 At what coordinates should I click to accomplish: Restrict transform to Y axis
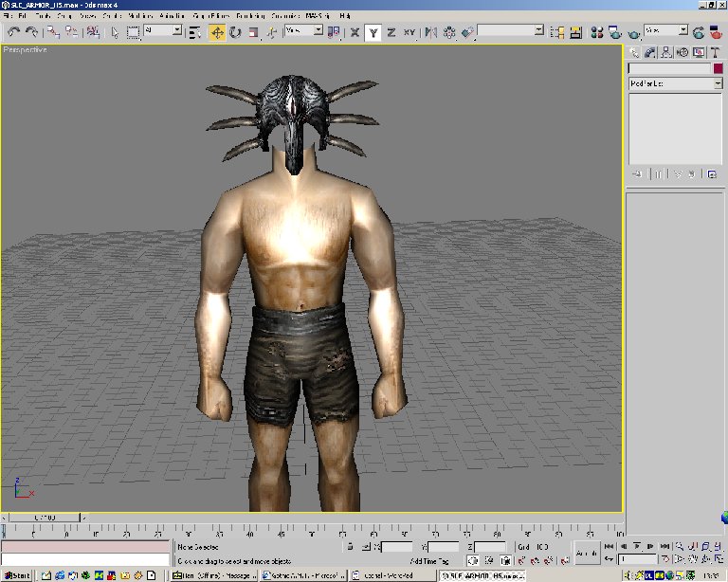tap(373, 32)
